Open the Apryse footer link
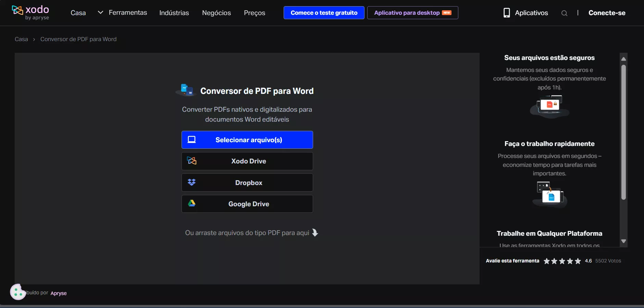This screenshot has height=308, width=644. tap(59, 293)
